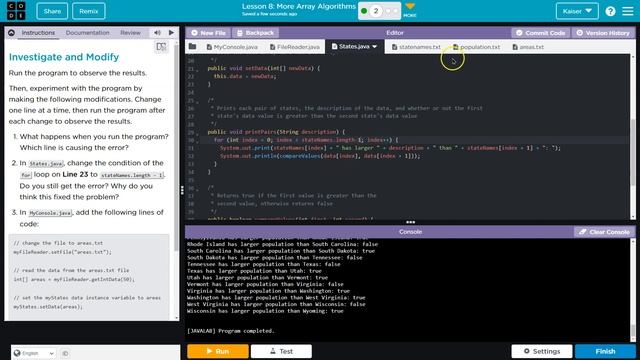Click the Remix button
The width and height of the screenshot is (640, 360).
pos(89,11)
